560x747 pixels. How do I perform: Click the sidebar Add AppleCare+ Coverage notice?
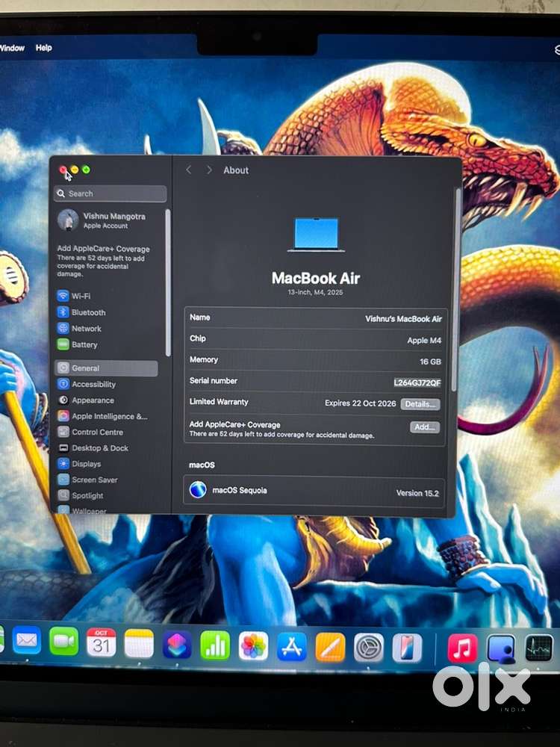103,261
